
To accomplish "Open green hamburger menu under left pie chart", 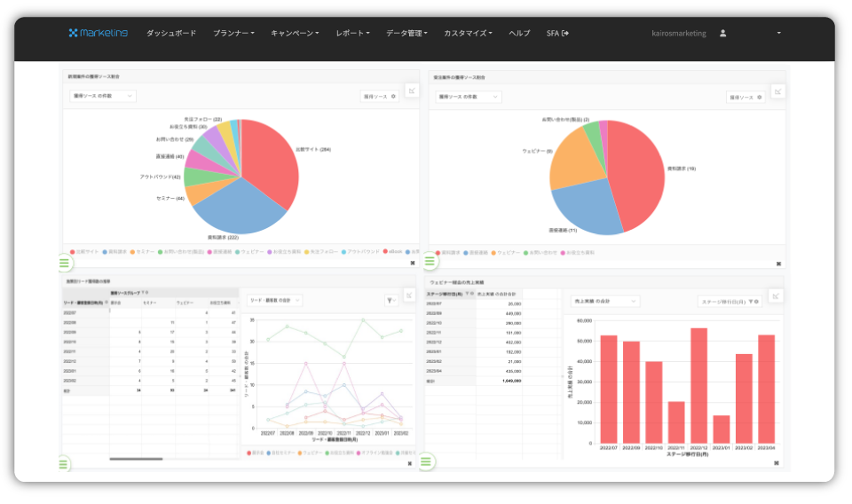I will (65, 263).
